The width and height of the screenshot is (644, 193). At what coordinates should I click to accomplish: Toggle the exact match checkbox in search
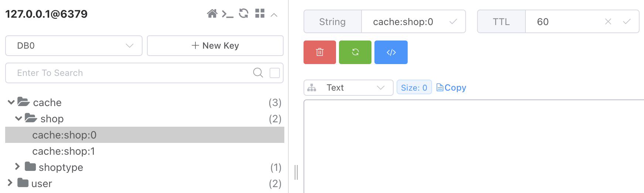pos(275,73)
